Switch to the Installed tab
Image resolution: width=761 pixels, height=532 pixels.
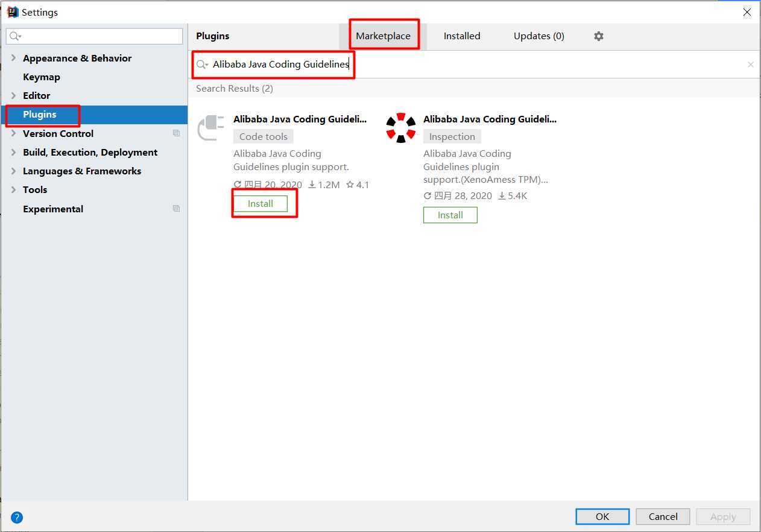click(462, 36)
